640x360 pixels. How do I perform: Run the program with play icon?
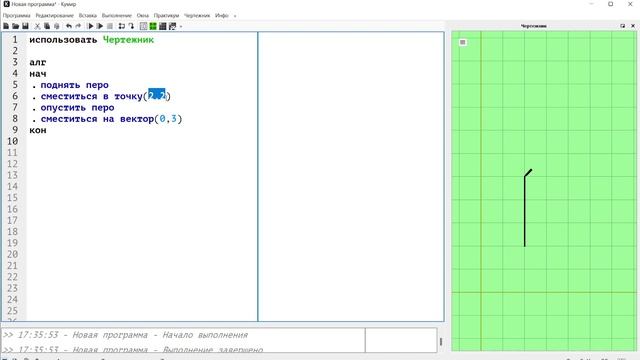90,26
